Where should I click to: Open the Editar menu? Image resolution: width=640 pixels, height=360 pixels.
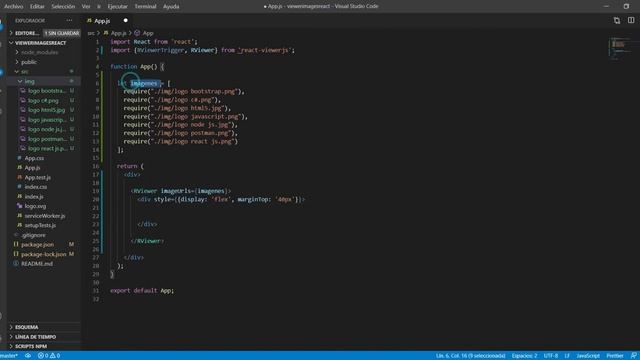click(x=37, y=7)
